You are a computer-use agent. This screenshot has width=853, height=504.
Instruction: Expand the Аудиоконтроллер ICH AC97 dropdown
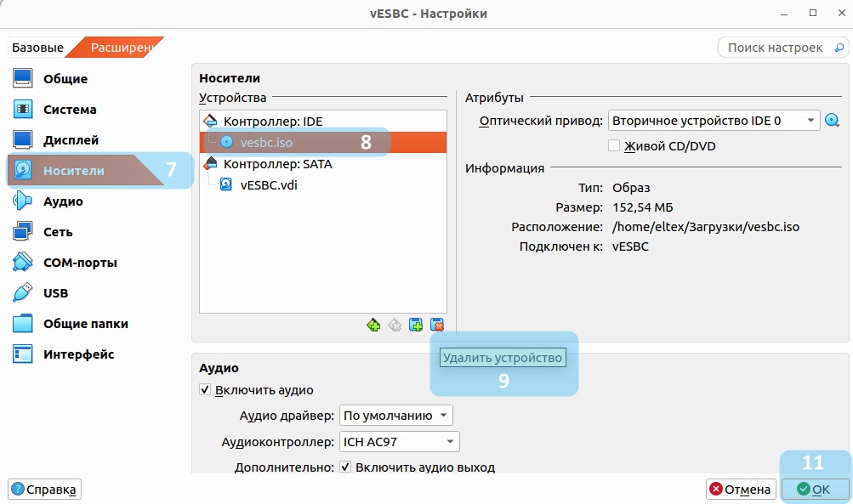[x=399, y=442]
